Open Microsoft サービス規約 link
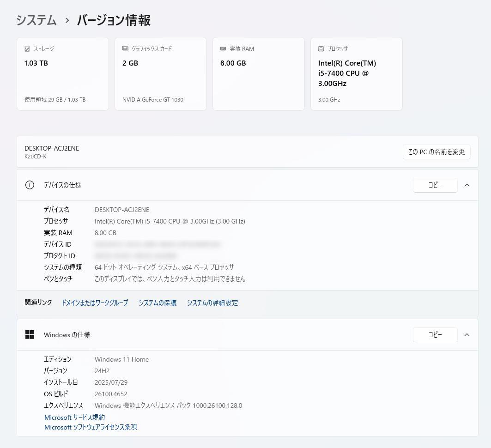Image resolution: width=491 pixels, height=448 pixels. 74,417
